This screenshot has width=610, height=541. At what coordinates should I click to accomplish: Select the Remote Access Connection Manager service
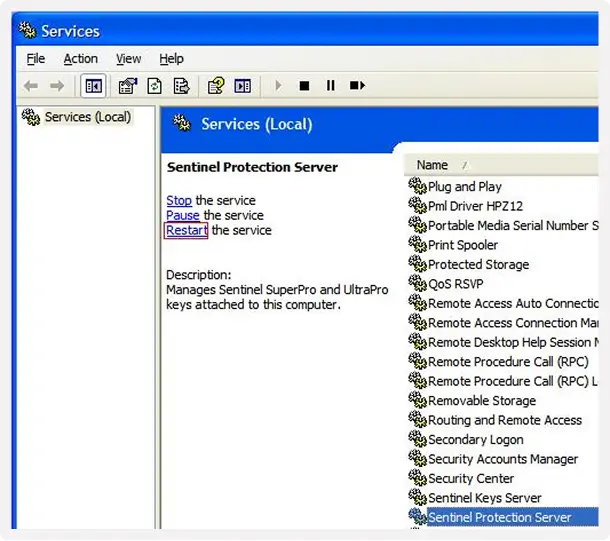click(x=513, y=323)
